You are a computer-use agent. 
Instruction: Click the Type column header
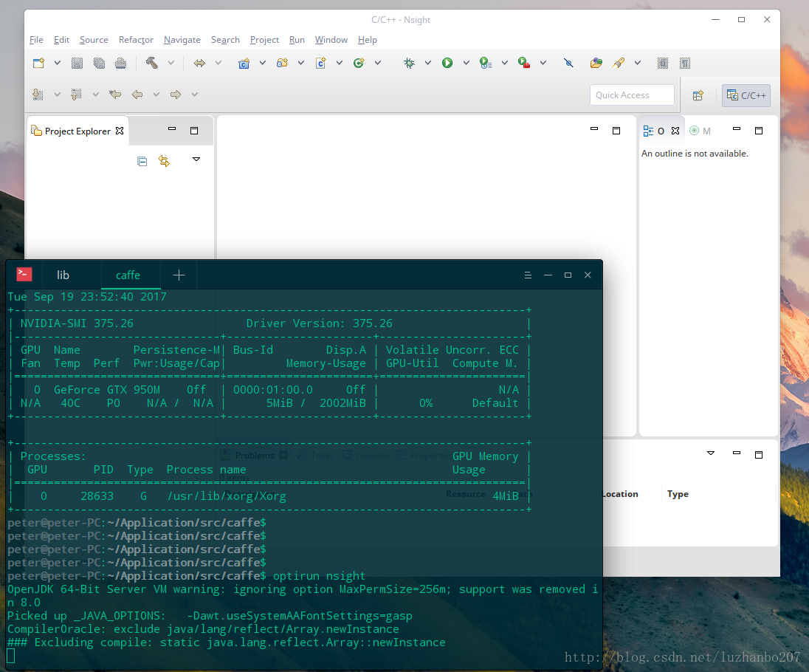678,494
